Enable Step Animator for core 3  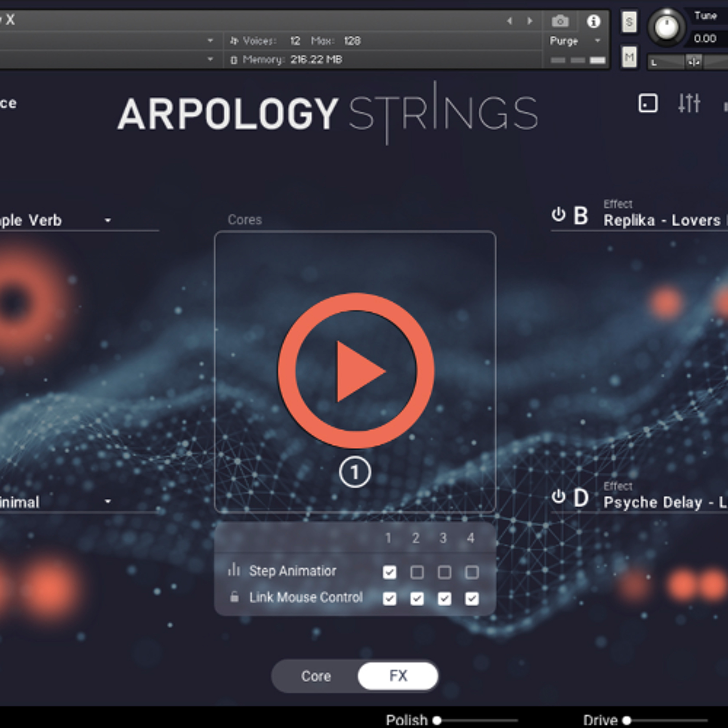click(444, 572)
